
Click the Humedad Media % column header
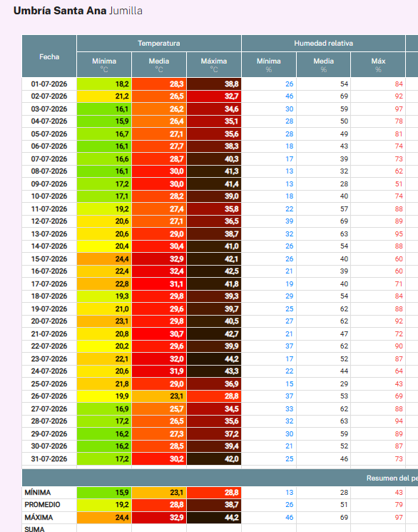[323, 65]
